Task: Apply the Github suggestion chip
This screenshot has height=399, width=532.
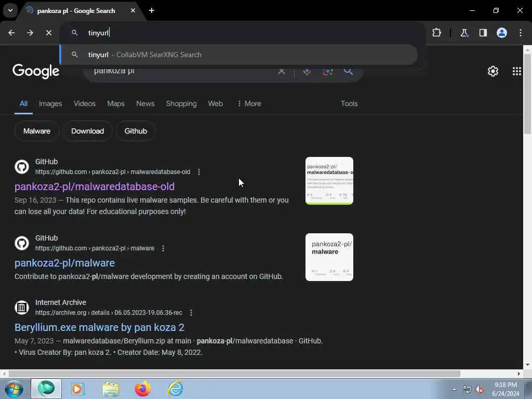Action: (136, 131)
